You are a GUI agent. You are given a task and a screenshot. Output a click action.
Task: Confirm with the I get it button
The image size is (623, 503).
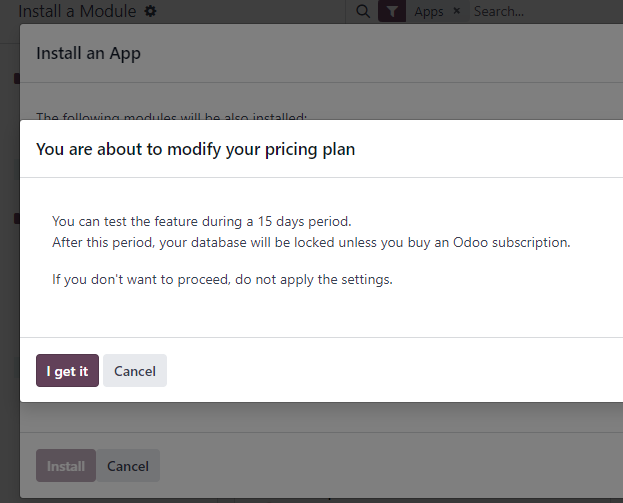coord(67,371)
